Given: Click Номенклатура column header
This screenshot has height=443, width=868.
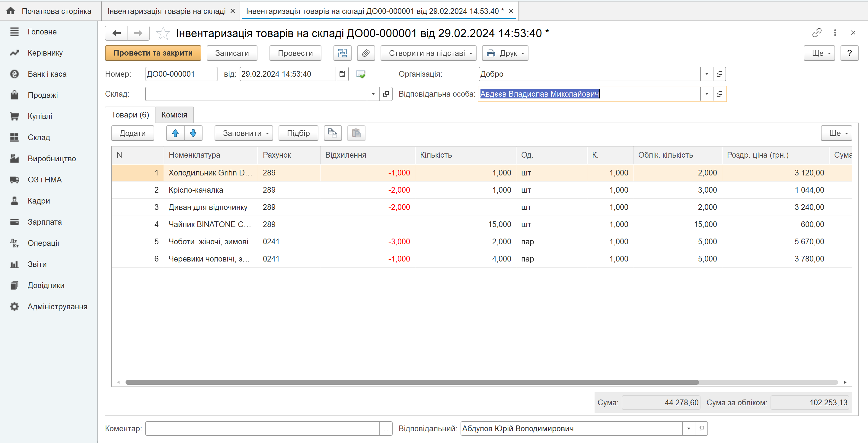Looking at the screenshot, I should (x=211, y=155).
